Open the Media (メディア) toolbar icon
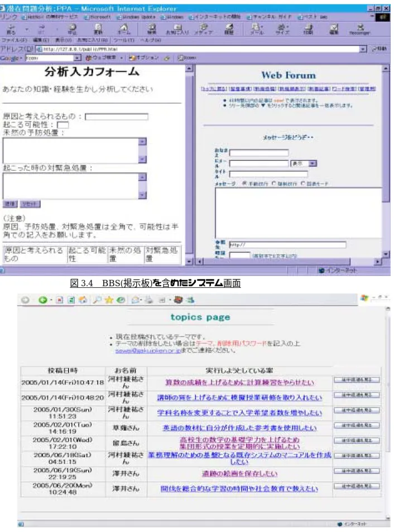This screenshot has height=532, width=394. [x=204, y=29]
